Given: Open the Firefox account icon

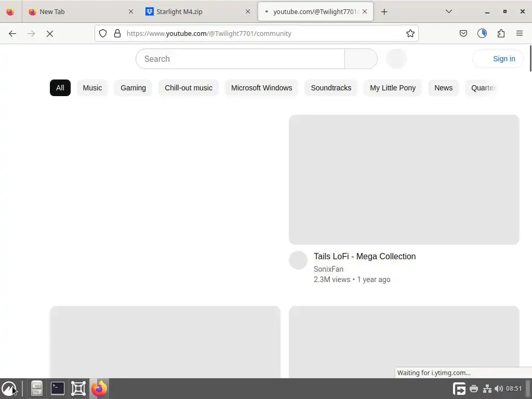Looking at the screenshot, I should 482,33.
